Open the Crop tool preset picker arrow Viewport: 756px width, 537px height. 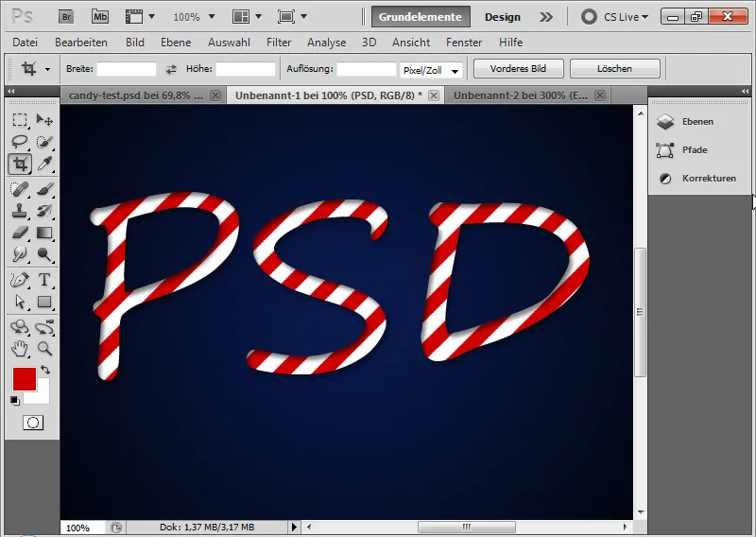click(x=47, y=69)
